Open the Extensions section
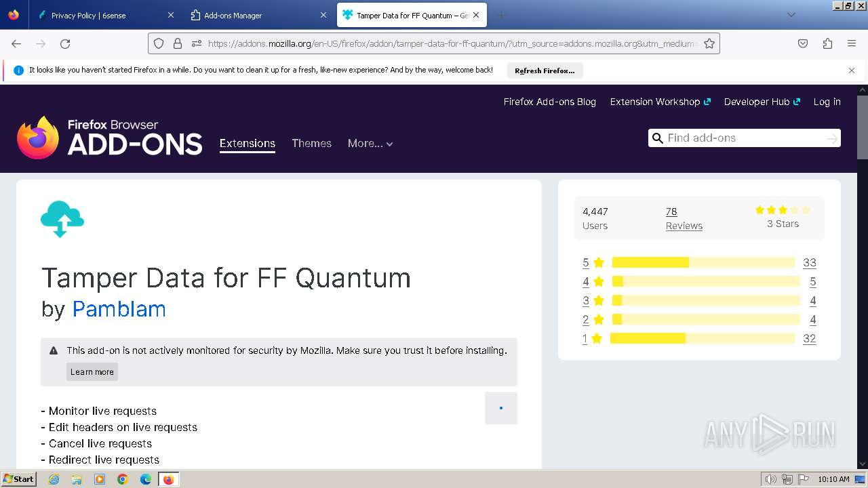The width and height of the screenshot is (868, 488). pos(248,143)
